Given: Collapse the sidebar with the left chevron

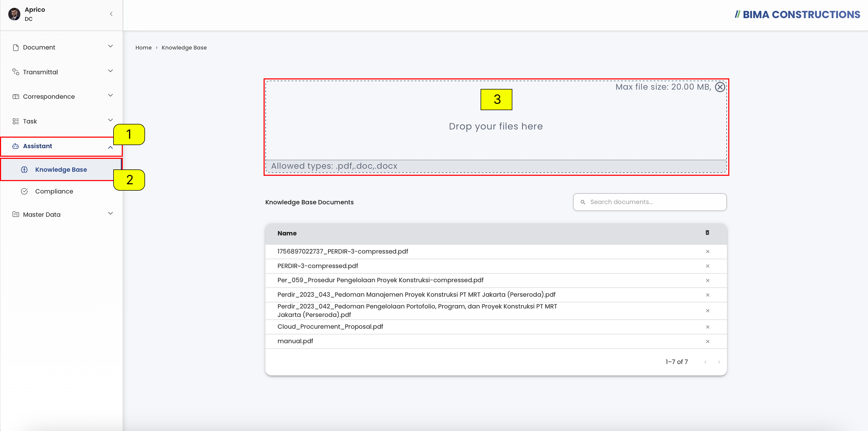Looking at the screenshot, I should (111, 14).
